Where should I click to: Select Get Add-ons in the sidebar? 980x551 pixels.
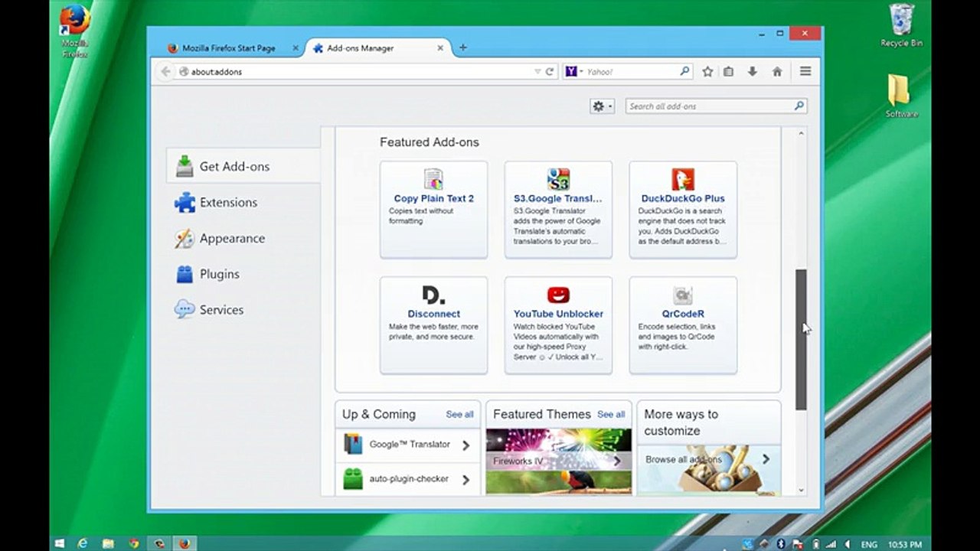(243, 166)
